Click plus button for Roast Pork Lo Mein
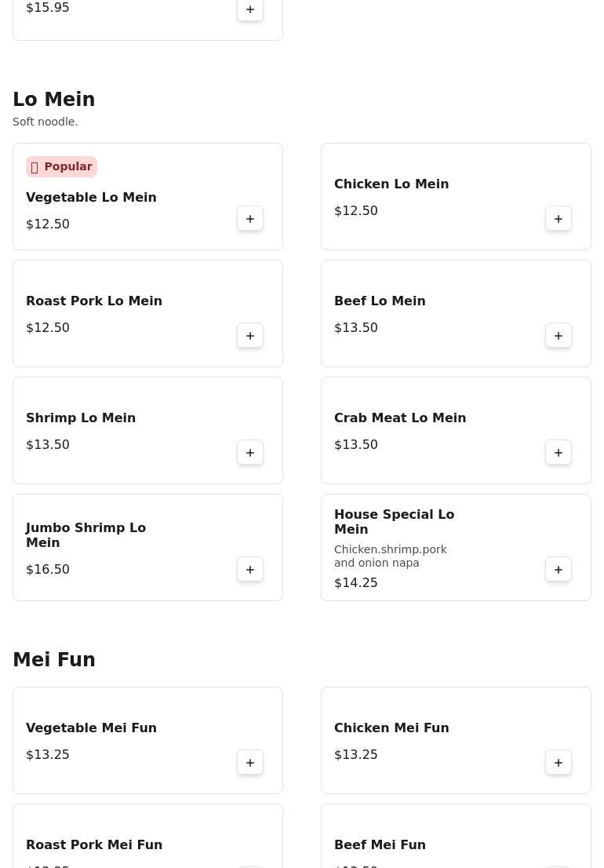604x868 pixels. tap(250, 336)
